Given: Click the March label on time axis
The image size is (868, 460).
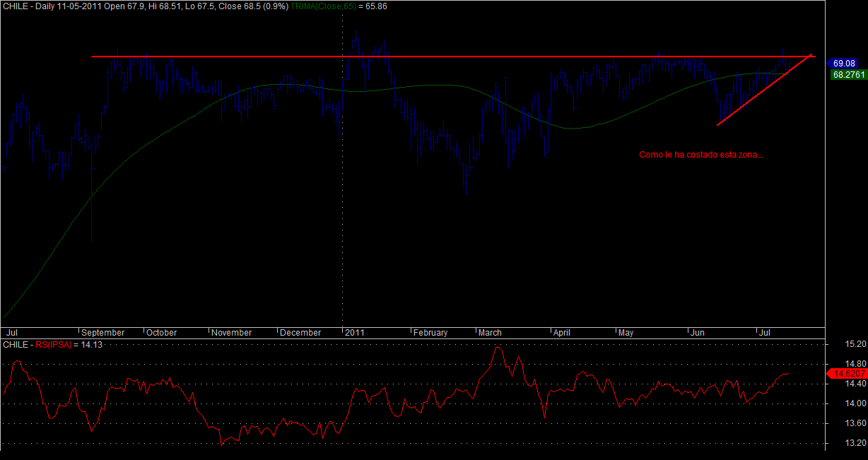Looking at the screenshot, I should (x=490, y=332).
